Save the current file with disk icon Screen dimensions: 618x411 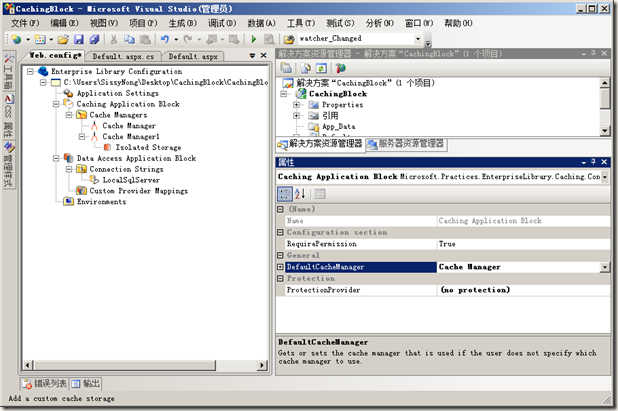pos(79,39)
